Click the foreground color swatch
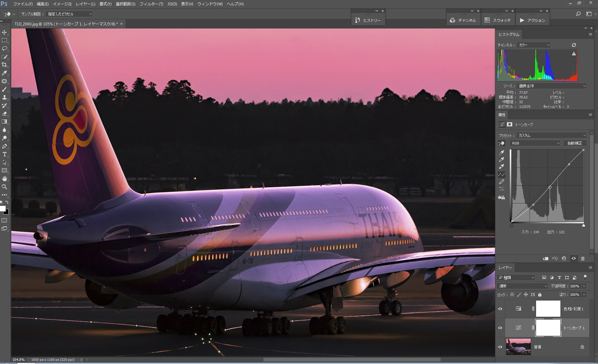The height and width of the screenshot is (364, 598). tap(3, 209)
